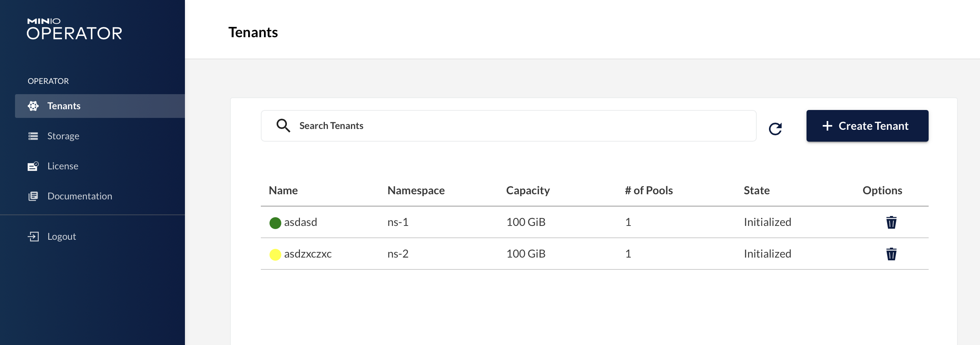Click the Logout arrow icon
Image resolution: width=980 pixels, height=345 pixels.
click(x=33, y=237)
